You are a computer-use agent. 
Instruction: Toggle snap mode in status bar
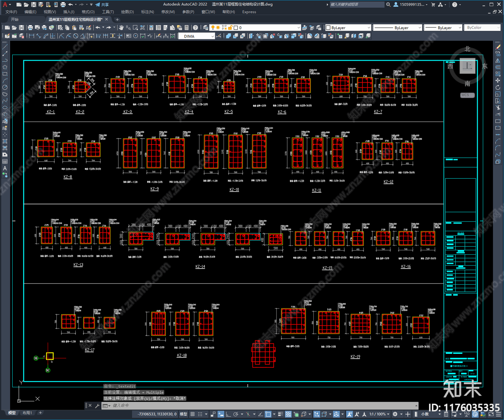click(x=200, y=414)
